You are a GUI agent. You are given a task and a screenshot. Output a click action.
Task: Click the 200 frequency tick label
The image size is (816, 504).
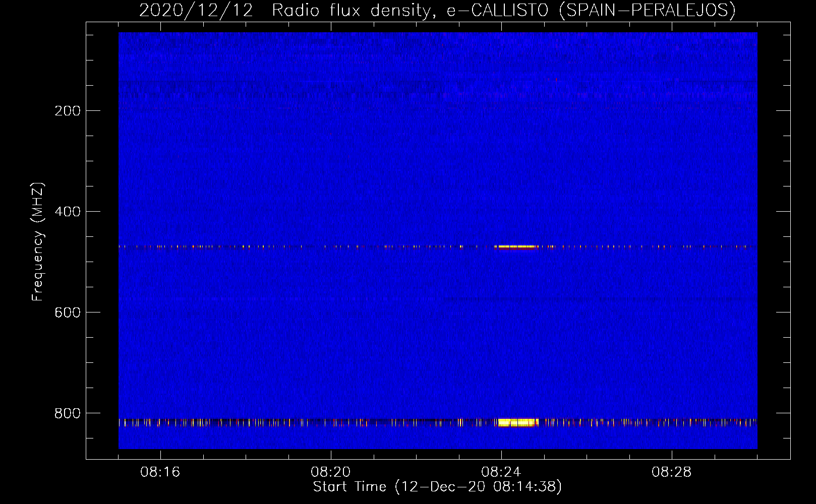[x=68, y=111]
